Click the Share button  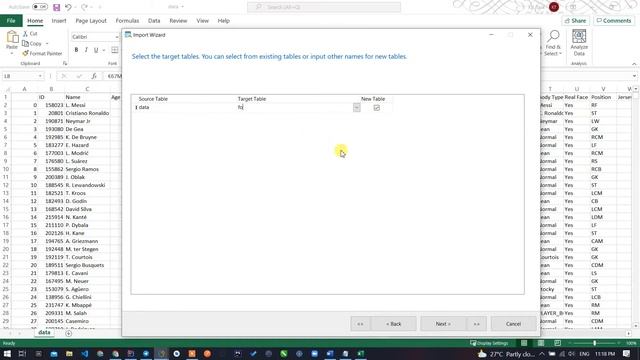[576, 20]
